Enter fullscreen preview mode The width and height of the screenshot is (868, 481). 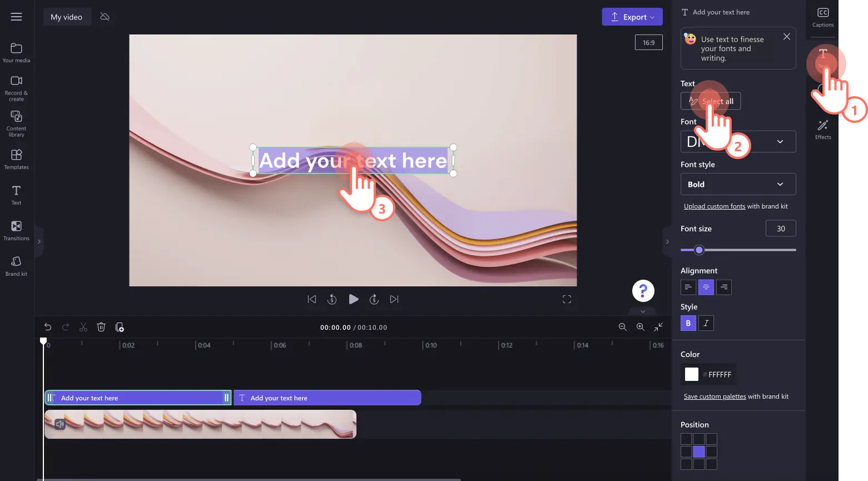point(567,299)
